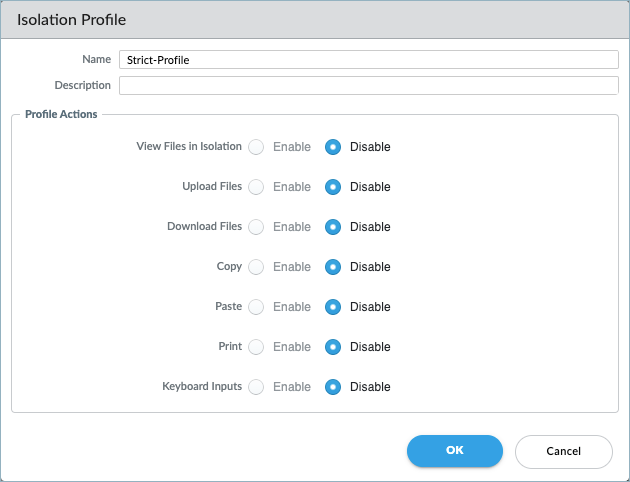
Task: Click the Profile Actions section heading
Action: click(61, 114)
